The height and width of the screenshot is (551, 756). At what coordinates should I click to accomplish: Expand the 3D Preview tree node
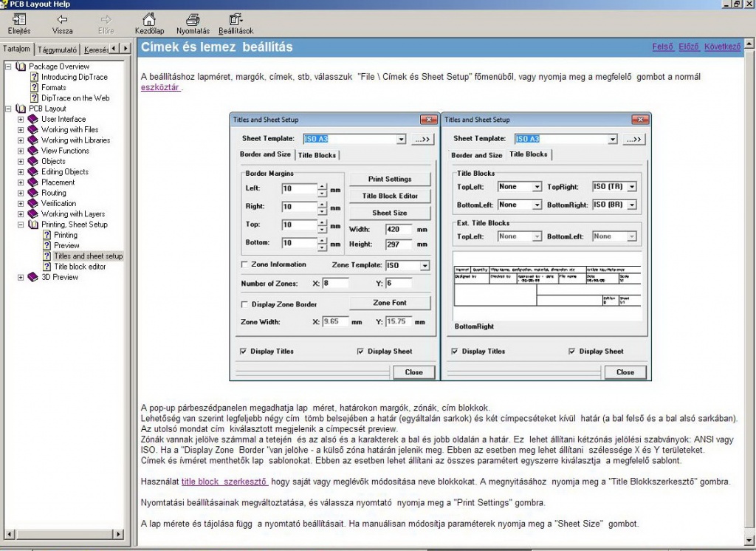pos(21,278)
